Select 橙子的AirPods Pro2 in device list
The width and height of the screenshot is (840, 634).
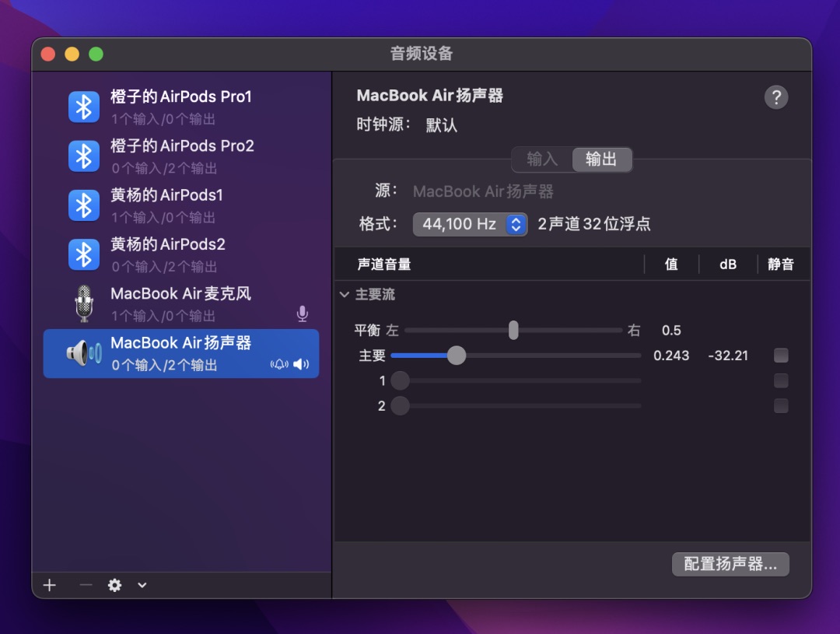181,156
